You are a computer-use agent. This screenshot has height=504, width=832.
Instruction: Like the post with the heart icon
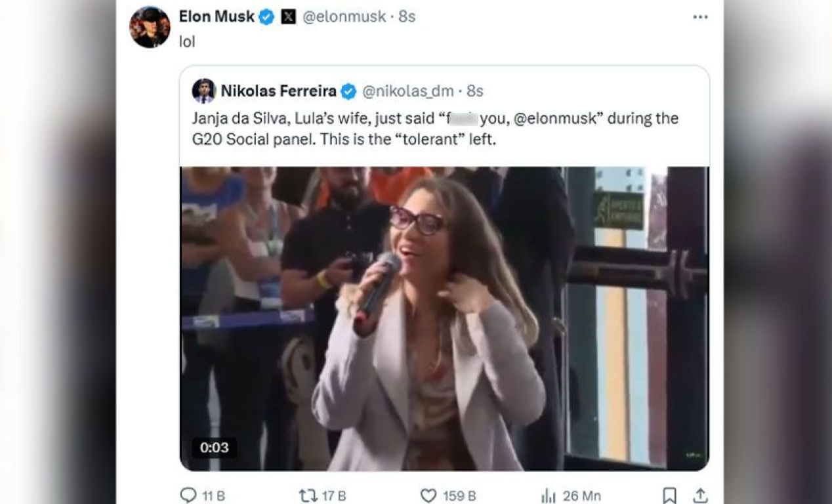tap(428, 495)
